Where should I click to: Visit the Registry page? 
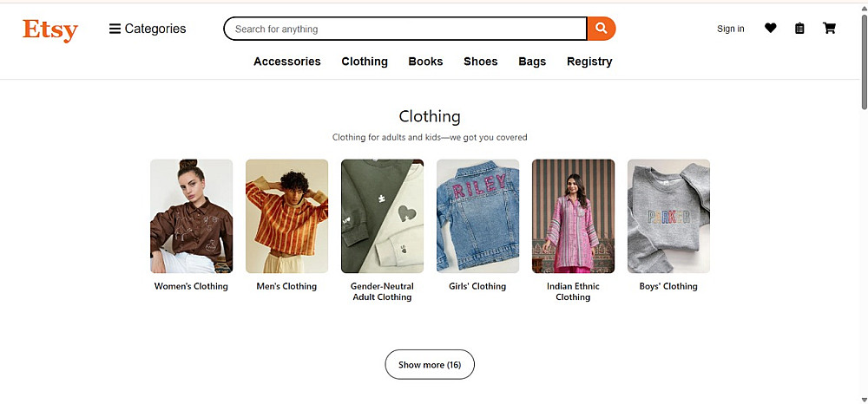(589, 62)
